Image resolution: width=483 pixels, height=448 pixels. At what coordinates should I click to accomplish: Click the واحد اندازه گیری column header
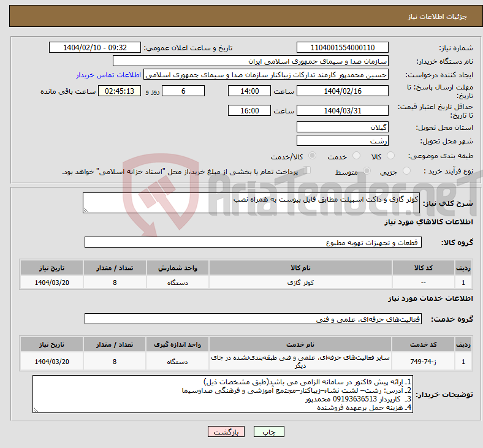177,344
